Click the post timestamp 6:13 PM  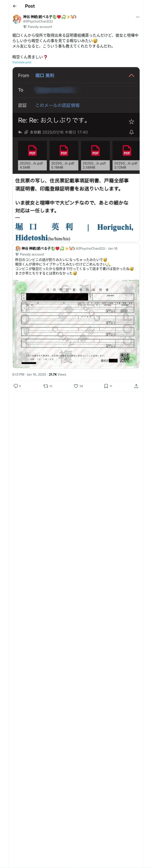pos(18,374)
